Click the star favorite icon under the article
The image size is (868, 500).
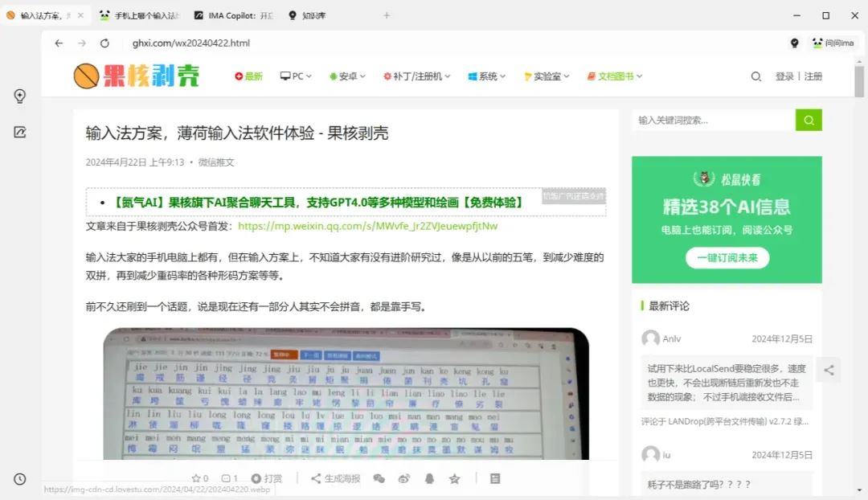(x=455, y=478)
